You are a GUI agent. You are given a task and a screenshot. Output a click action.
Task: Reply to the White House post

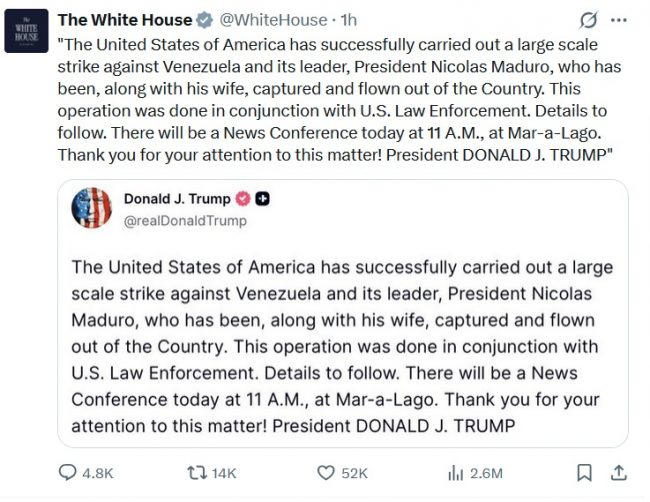tap(69, 473)
